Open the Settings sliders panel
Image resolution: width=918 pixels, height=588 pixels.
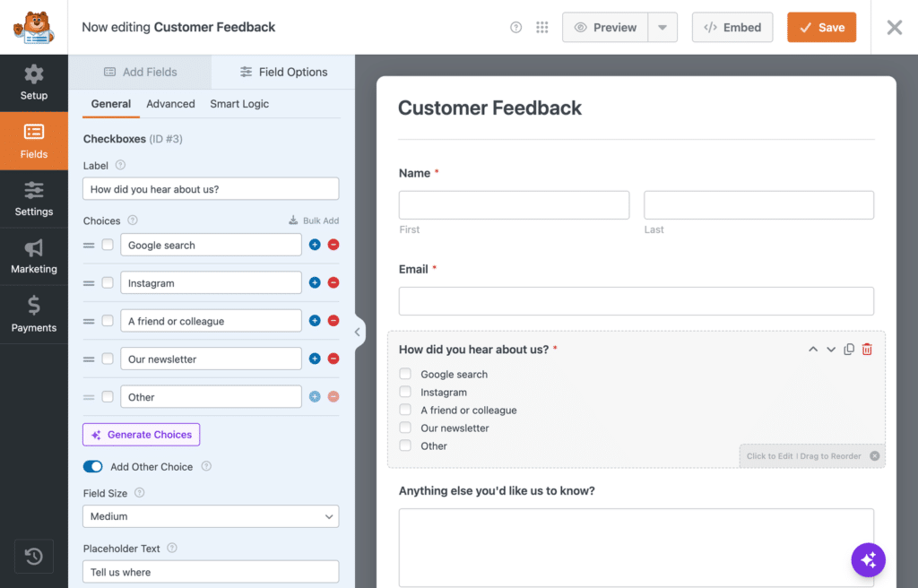click(34, 199)
